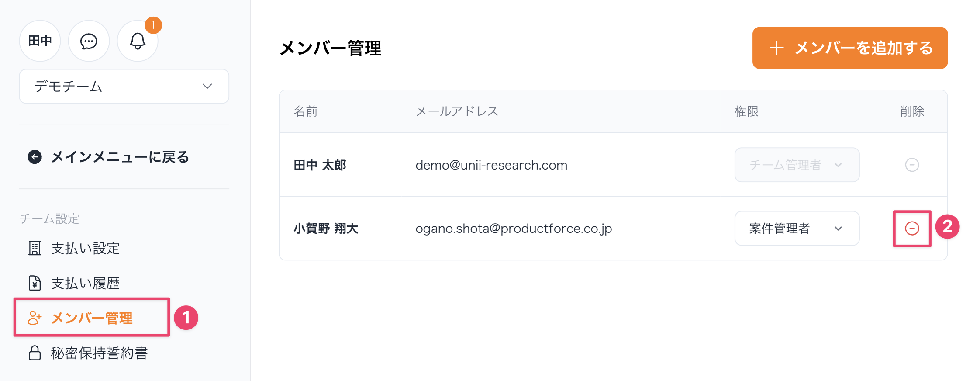Click the email ogano.shota@productforce.co.jp
Image resolution: width=980 pixels, height=381 pixels.
(514, 229)
